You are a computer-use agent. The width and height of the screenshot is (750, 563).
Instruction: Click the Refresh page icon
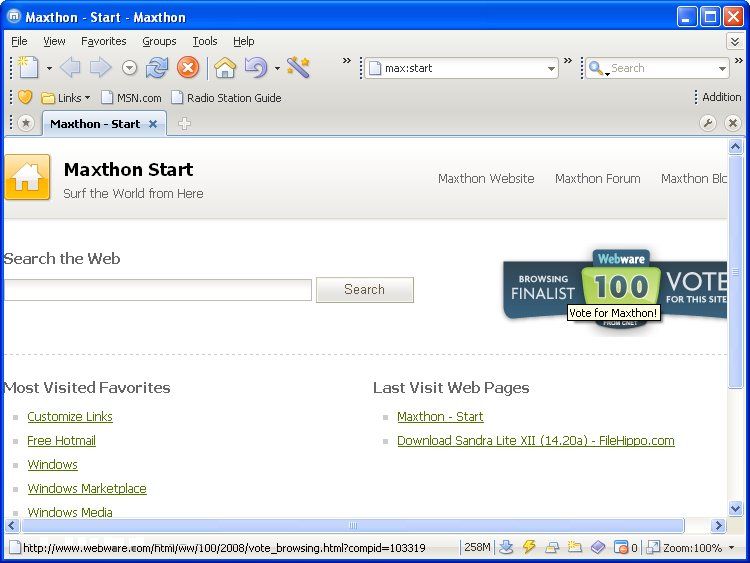(157, 68)
